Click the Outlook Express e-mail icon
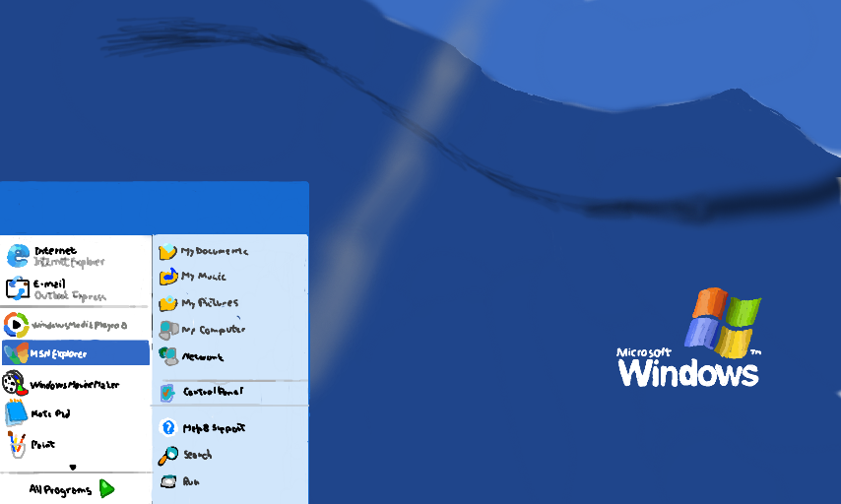Image resolution: width=841 pixels, height=504 pixels. pyautogui.click(x=17, y=287)
